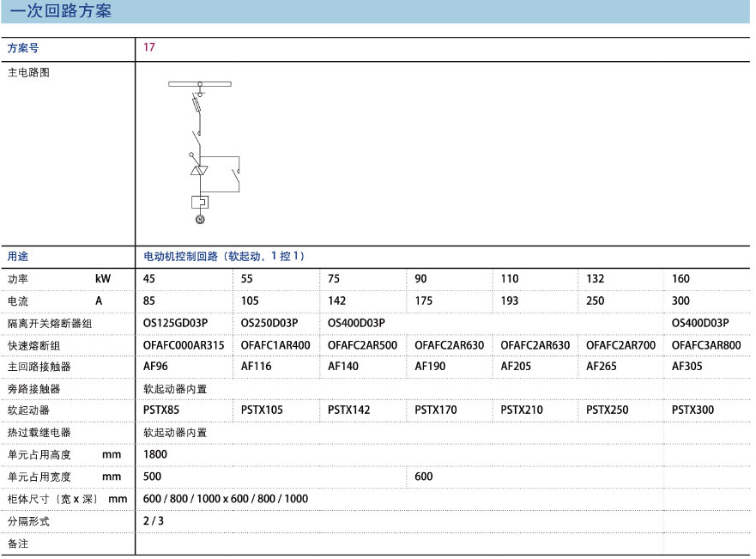Select the soft starter PSTX250
Image resolution: width=756 pixels, height=559 pixels.
607,410
